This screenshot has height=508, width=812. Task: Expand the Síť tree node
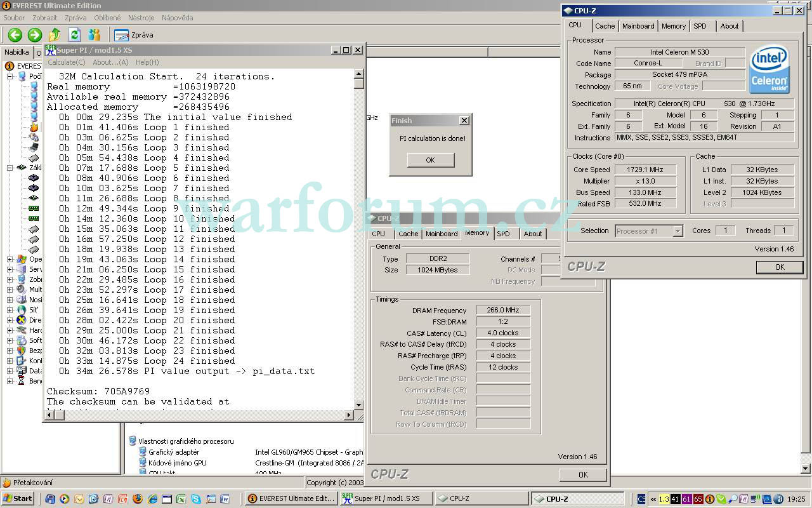point(10,310)
